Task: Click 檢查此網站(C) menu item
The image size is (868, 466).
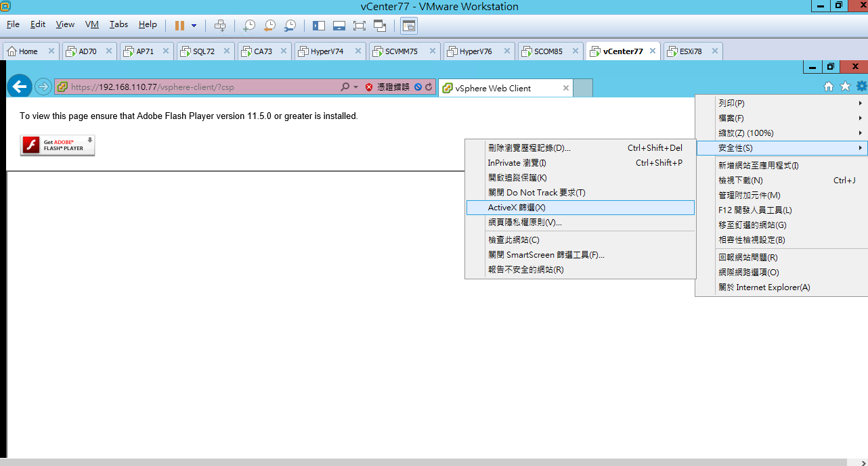Action: coord(581,240)
